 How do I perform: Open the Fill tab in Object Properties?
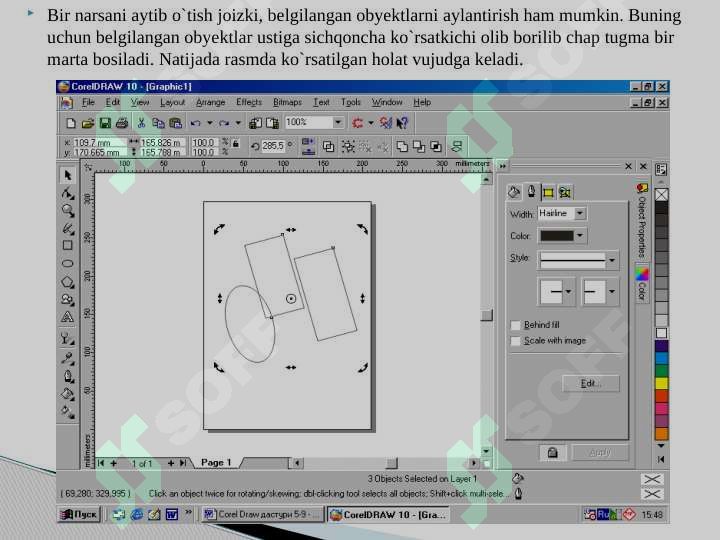(x=514, y=192)
